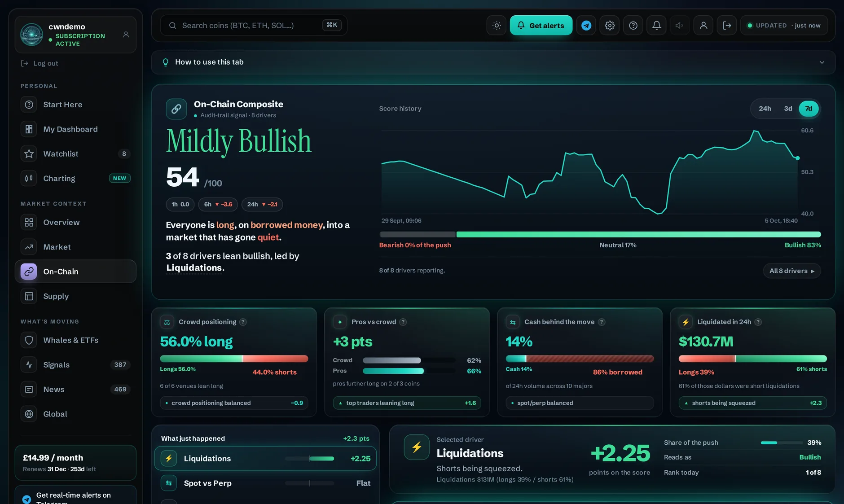Click the Cash behind the move help icon
Viewport: 844px width, 504px height.
[x=602, y=322]
